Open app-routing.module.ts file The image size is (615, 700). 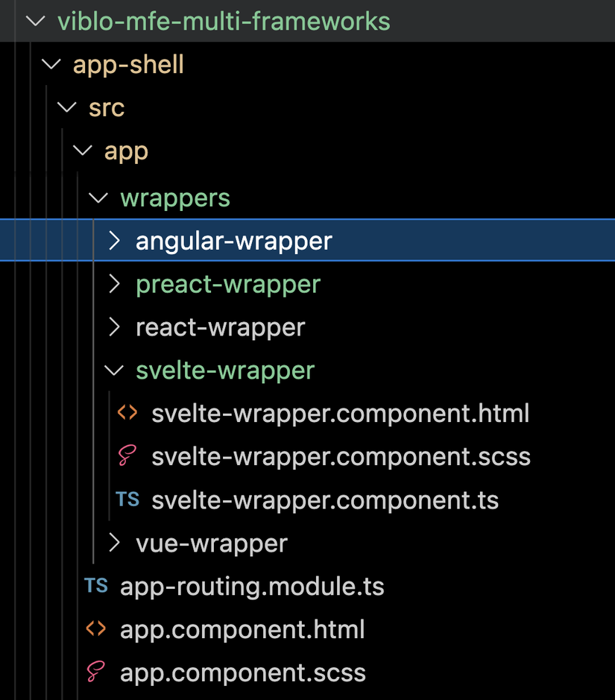click(252, 586)
